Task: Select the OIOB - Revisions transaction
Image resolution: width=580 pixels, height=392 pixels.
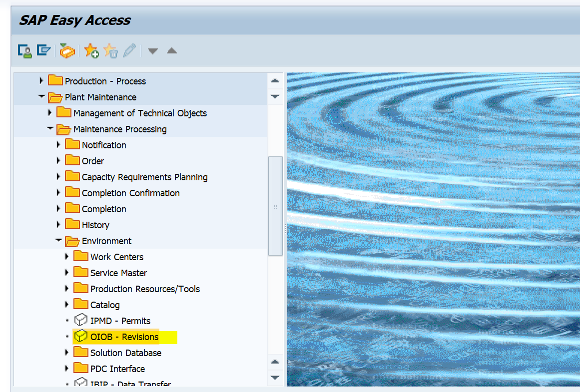Action: [x=124, y=337]
